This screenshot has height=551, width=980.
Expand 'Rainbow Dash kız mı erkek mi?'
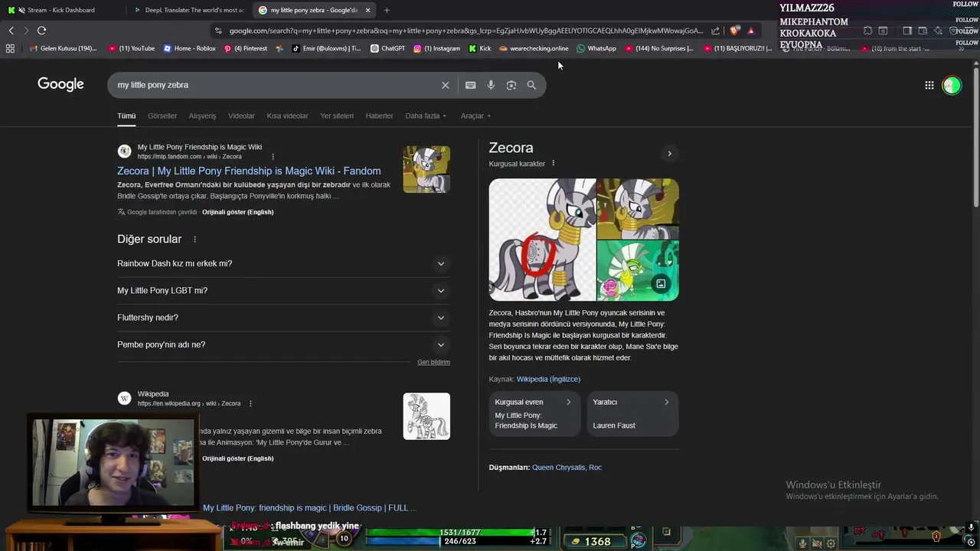point(283,263)
